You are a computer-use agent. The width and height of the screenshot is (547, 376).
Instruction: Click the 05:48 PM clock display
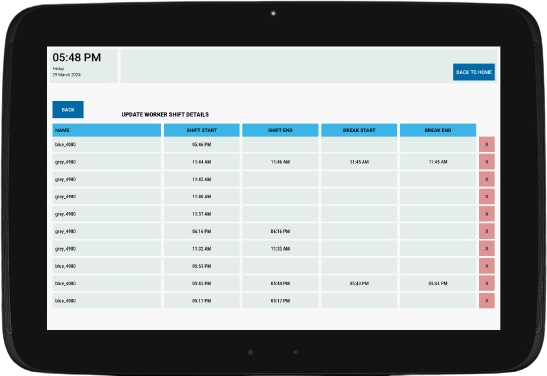pyautogui.click(x=77, y=58)
